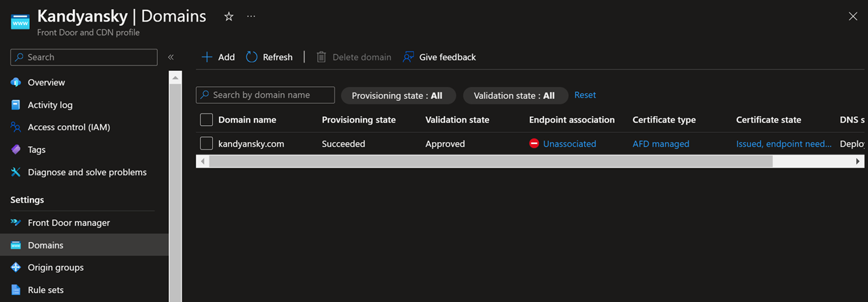868x302 pixels.
Task: Click the Access control (IAM) icon
Action: (16, 127)
